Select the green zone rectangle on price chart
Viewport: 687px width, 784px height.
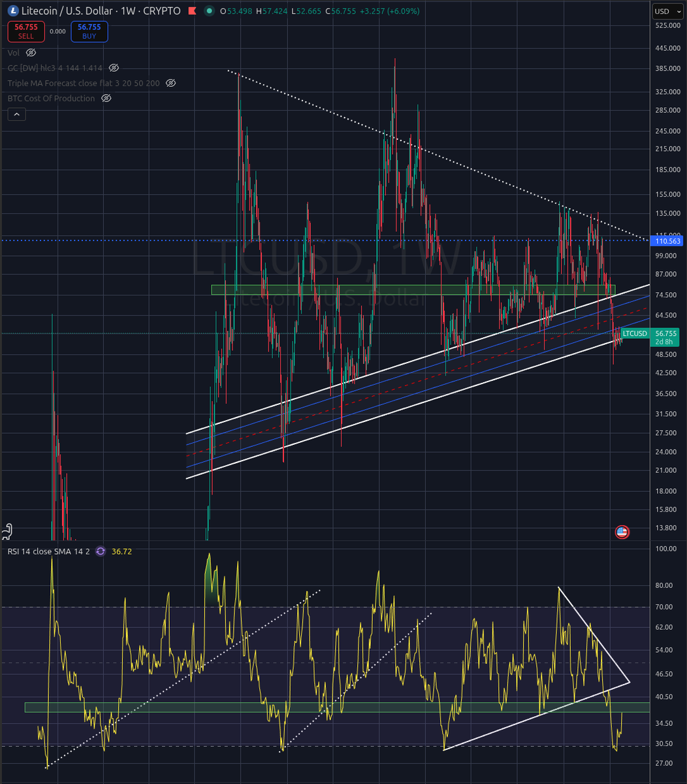[413, 289]
